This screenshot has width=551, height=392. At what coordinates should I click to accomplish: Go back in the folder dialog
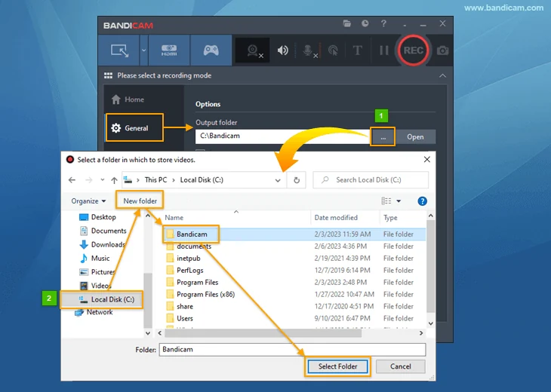tap(72, 180)
